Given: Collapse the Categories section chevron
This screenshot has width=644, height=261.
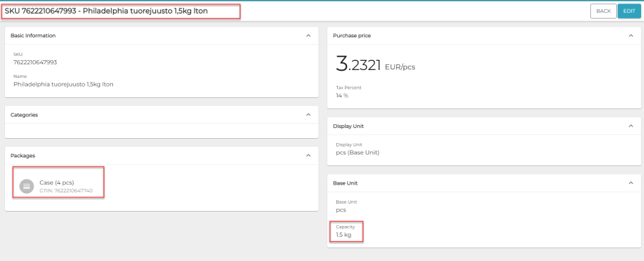Looking at the screenshot, I should pos(308,115).
